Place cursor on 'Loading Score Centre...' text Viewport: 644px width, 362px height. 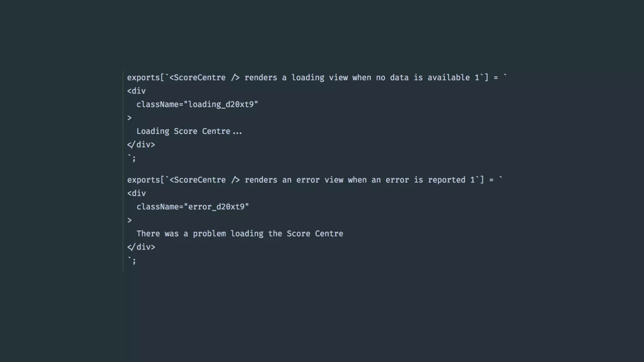click(189, 131)
